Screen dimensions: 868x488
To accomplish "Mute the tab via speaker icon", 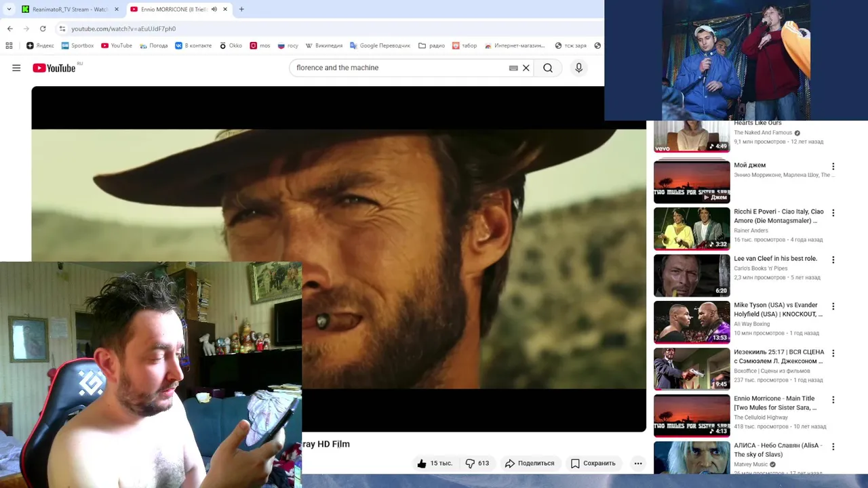I will click(x=214, y=9).
